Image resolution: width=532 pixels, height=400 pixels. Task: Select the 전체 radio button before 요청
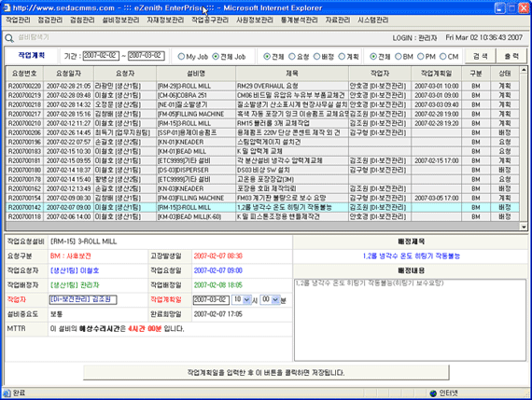(x=267, y=57)
